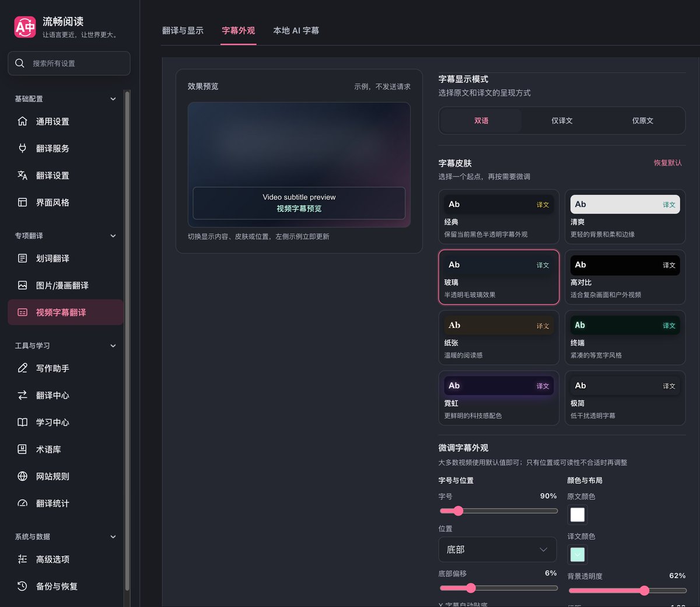This screenshot has height=607, width=700.
Task: Click the image icon for 图片/漫画翻译
Action: tap(22, 285)
